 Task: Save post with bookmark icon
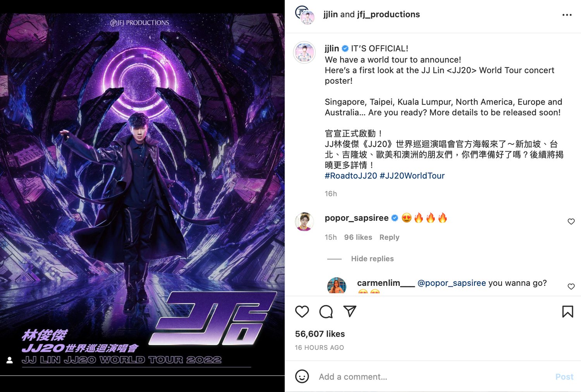pos(567,311)
